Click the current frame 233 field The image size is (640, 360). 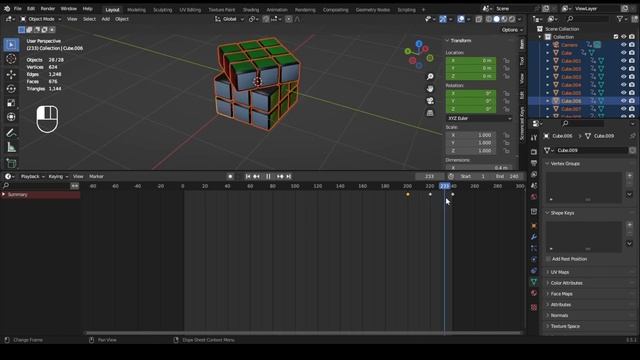[x=429, y=176]
